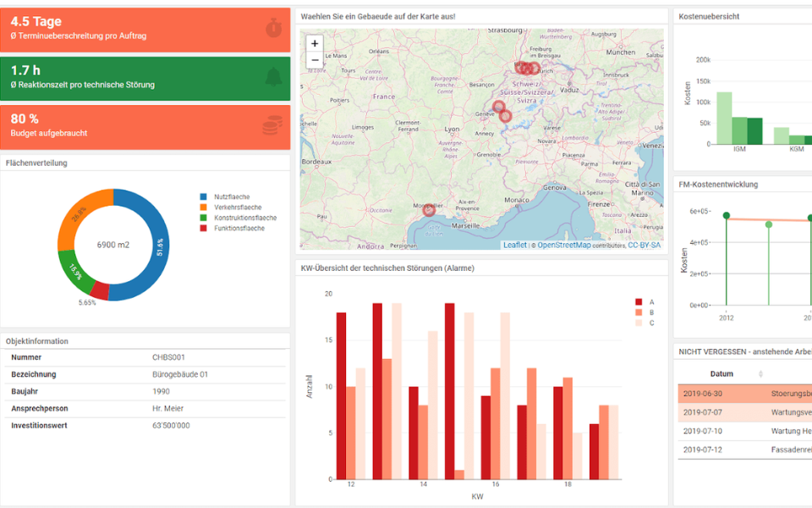Select the building marker near Montpellier
This screenshot has height=508, width=812.
click(429, 209)
